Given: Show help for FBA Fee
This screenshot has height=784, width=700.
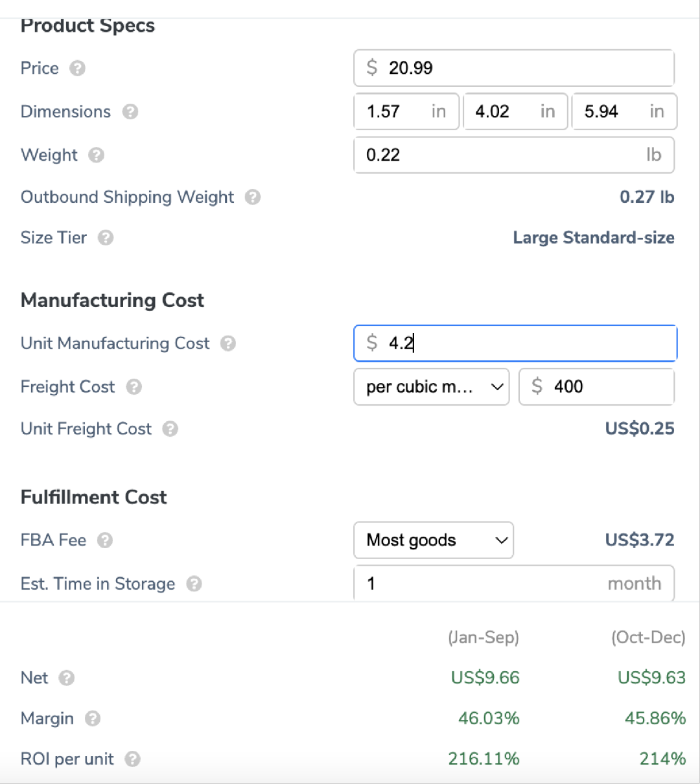Looking at the screenshot, I should [105, 540].
